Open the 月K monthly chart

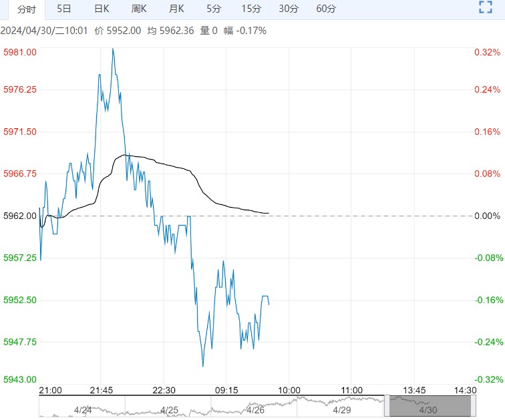pos(176,9)
